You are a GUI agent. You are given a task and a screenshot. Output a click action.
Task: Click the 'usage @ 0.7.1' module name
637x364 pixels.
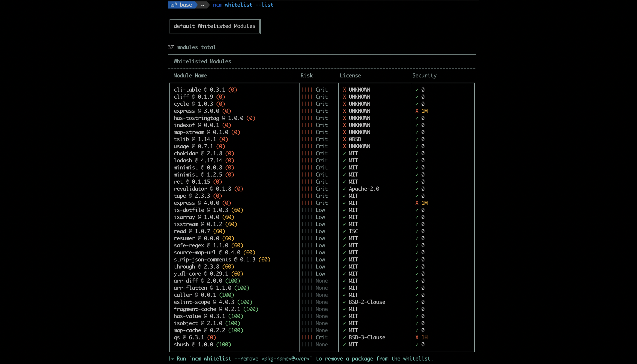click(193, 146)
